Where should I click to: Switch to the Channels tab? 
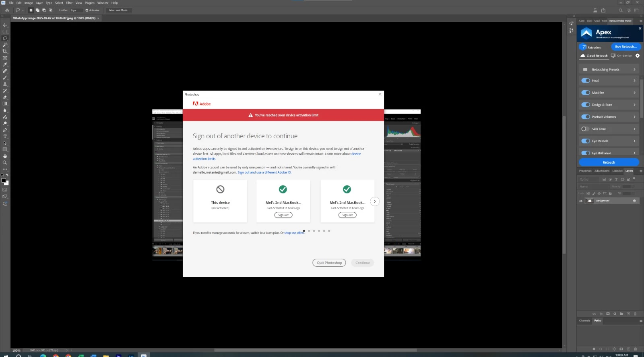click(584, 321)
